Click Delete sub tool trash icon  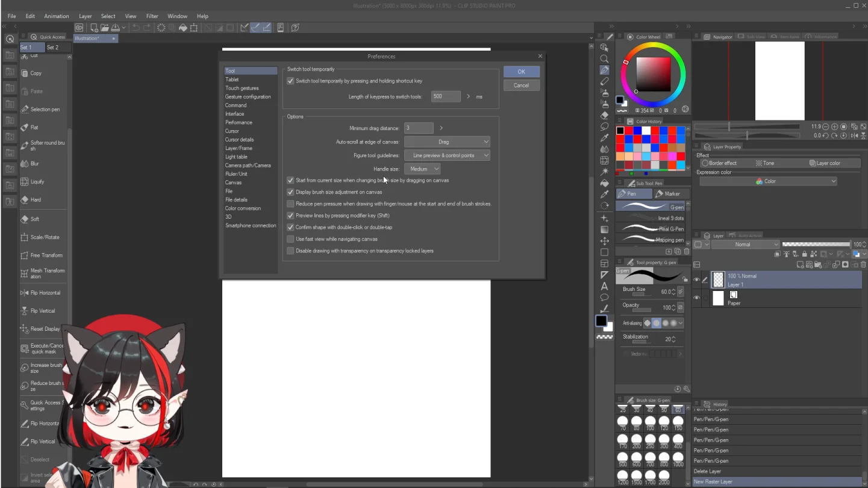pos(687,251)
